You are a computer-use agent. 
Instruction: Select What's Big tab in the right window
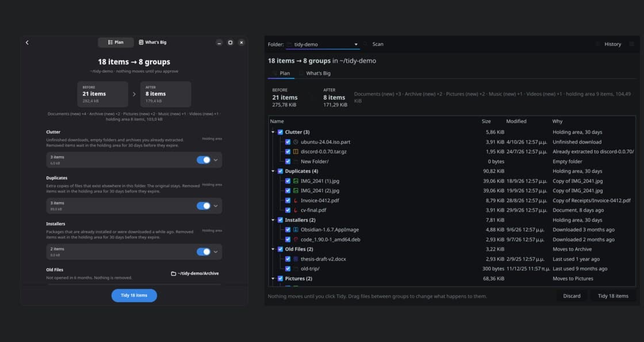pyautogui.click(x=315, y=73)
